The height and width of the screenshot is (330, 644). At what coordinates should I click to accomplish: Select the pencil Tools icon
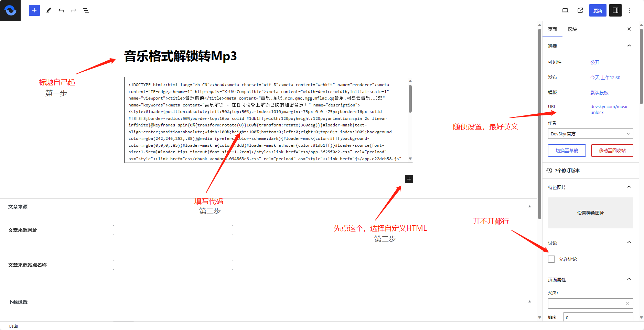[x=49, y=10]
